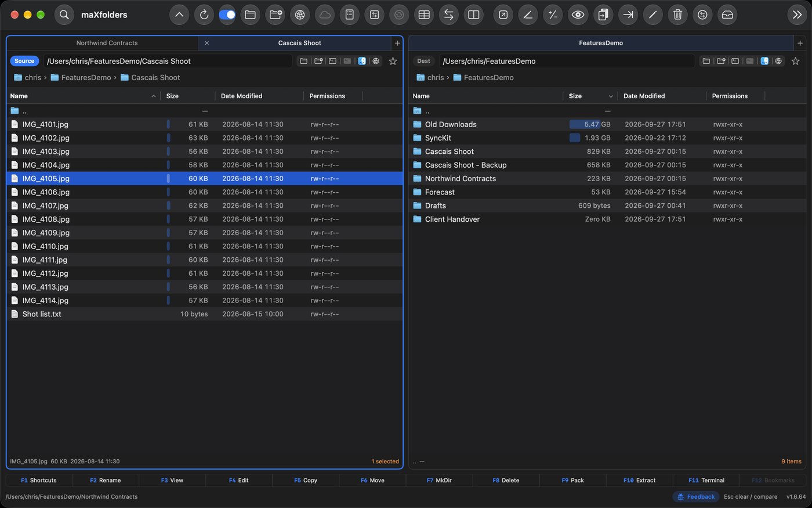The height and width of the screenshot is (508, 812).
Task: Toggle the blue switch in the top toolbar
Action: (227, 15)
